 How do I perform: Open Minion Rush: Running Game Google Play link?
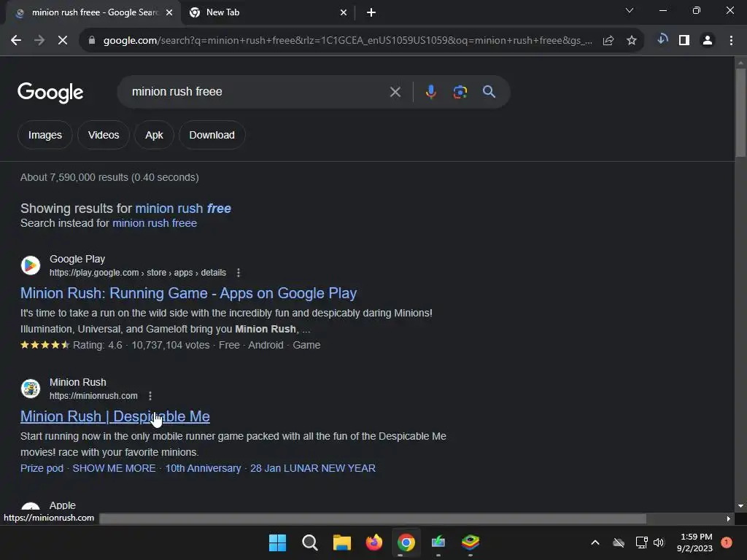point(188,293)
